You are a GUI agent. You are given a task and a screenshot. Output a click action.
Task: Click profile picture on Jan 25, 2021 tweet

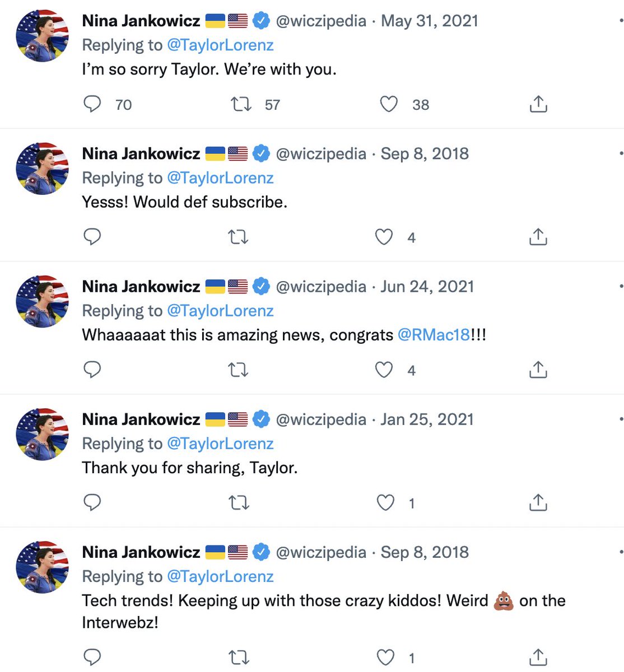click(x=43, y=434)
